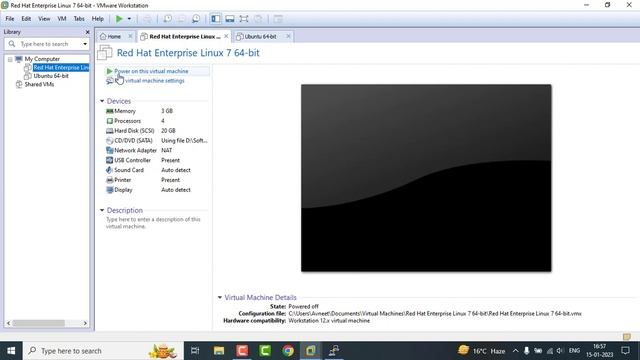The image size is (640, 360).
Task: Open the Windows Start menu
Action: tap(11, 351)
